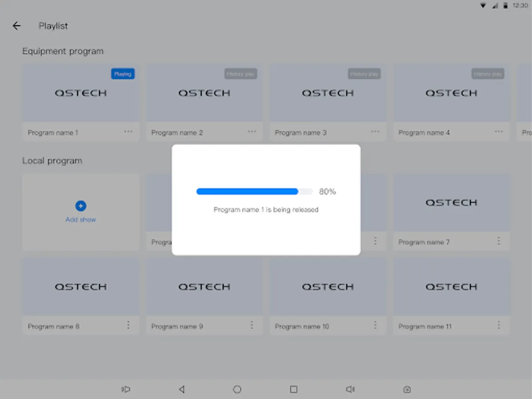This screenshot has height=399, width=532.
Task: Click the Program name 8 label
Action: point(54,326)
